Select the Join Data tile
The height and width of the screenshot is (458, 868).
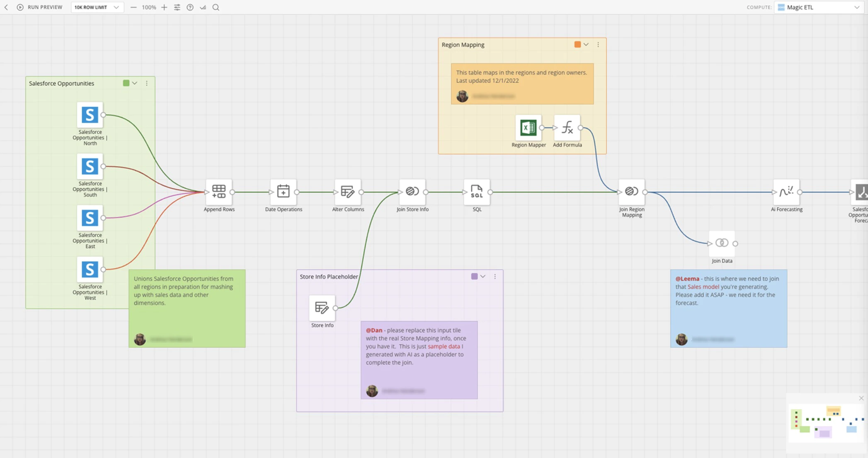(722, 243)
